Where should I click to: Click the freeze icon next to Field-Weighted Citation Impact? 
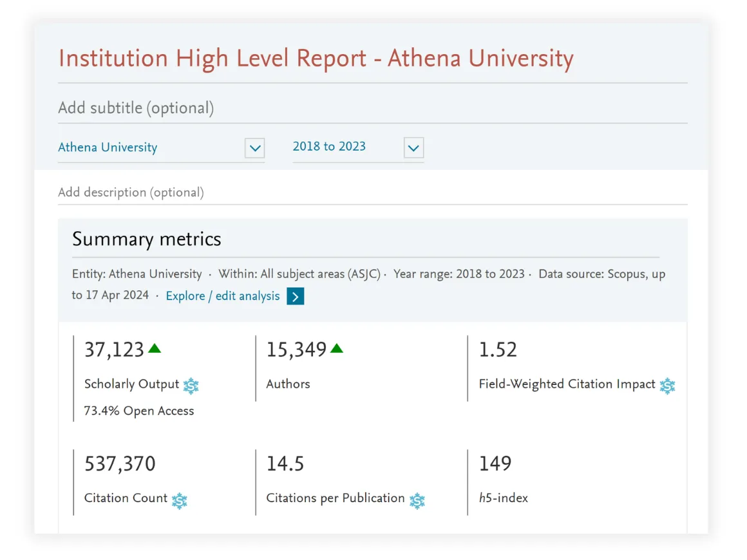click(668, 386)
